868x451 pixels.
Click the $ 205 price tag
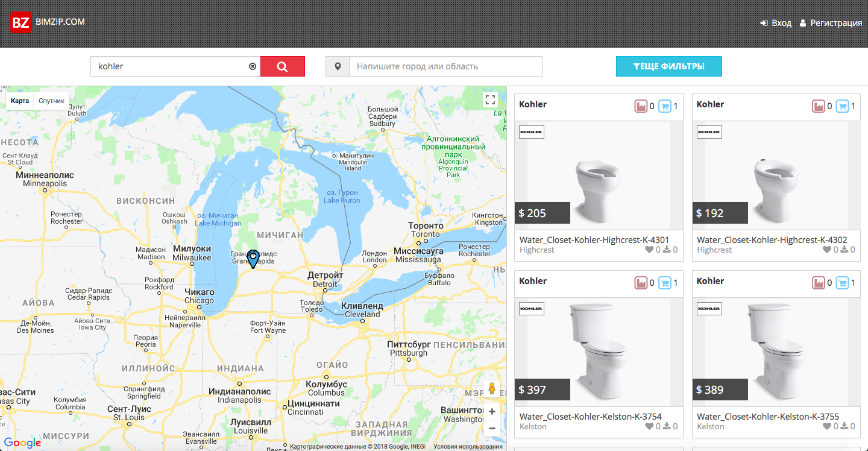coord(542,213)
